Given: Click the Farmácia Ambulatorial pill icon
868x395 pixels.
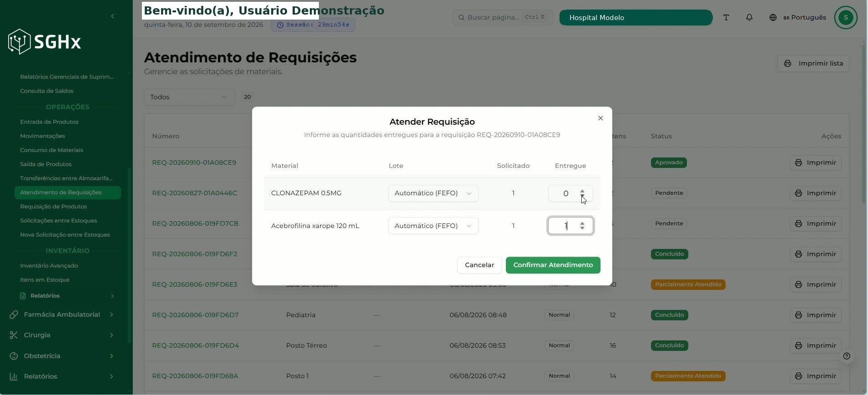Looking at the screenshot, I should [x=14, y=314].
